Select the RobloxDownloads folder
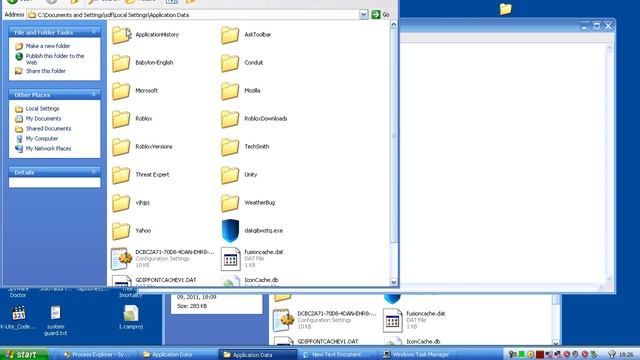Image resolution: width=640 pixels, height=360 pixels. (254, 119)
